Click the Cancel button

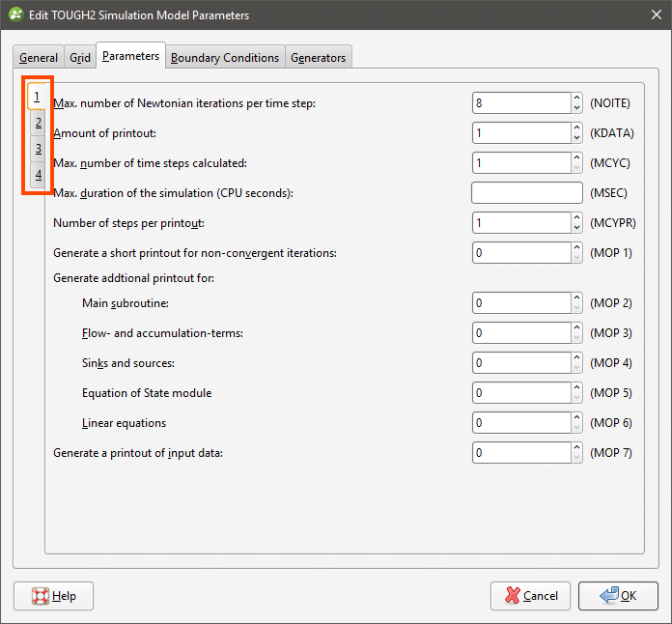[530, 596]
